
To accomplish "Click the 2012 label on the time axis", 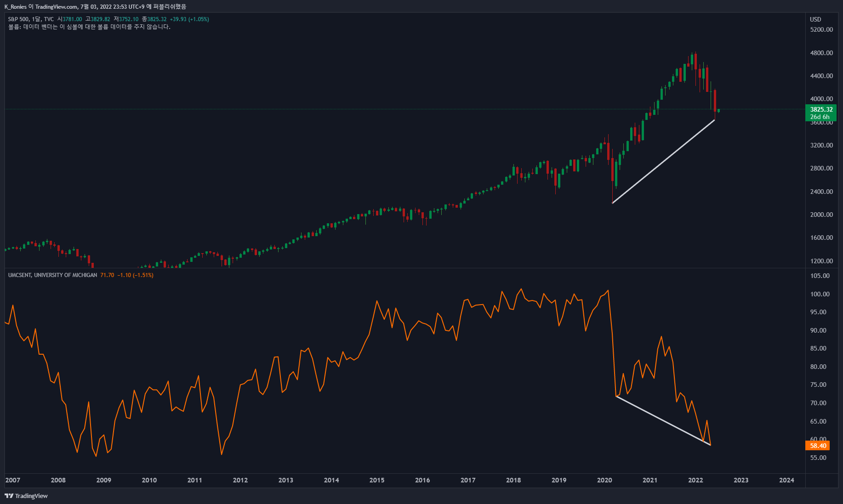I will tap(240, 480).
